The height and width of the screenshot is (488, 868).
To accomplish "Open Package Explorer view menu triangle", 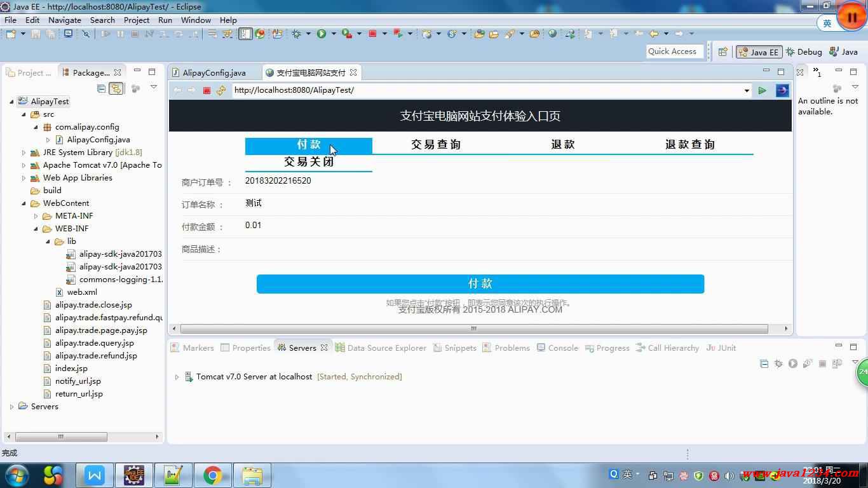I will point(153,88).
